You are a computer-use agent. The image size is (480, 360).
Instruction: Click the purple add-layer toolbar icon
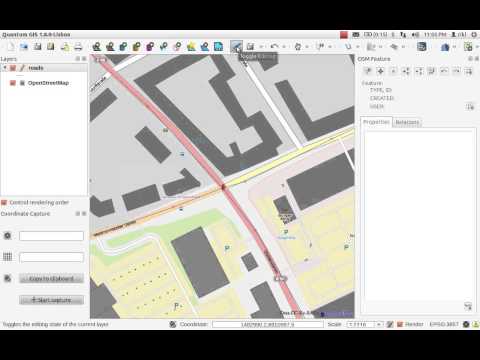click(x=150, y=46)
